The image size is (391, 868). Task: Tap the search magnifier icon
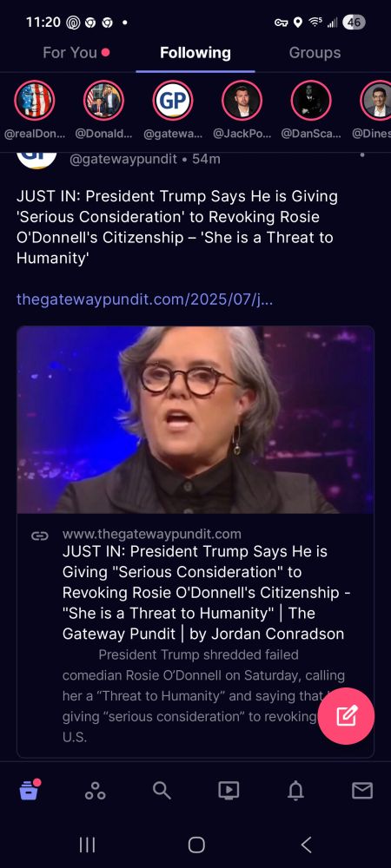point(162,791)
